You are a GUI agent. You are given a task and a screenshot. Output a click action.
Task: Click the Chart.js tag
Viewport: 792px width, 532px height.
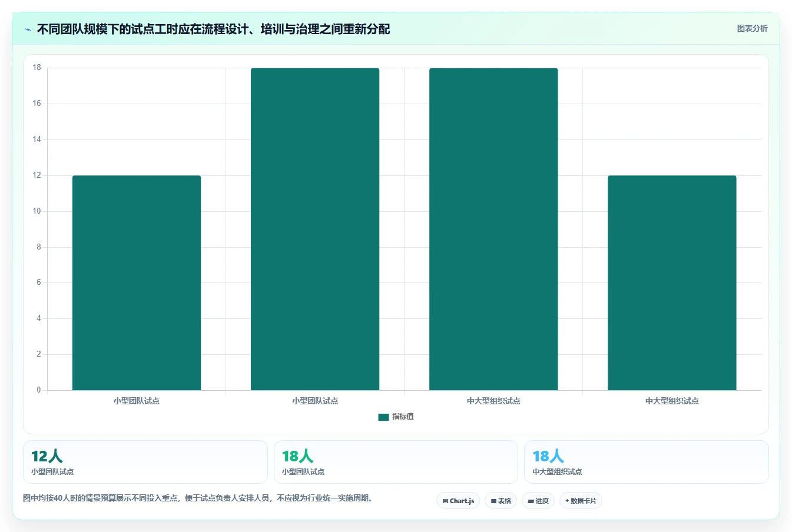pyautogui.click(x=458, y=501)
